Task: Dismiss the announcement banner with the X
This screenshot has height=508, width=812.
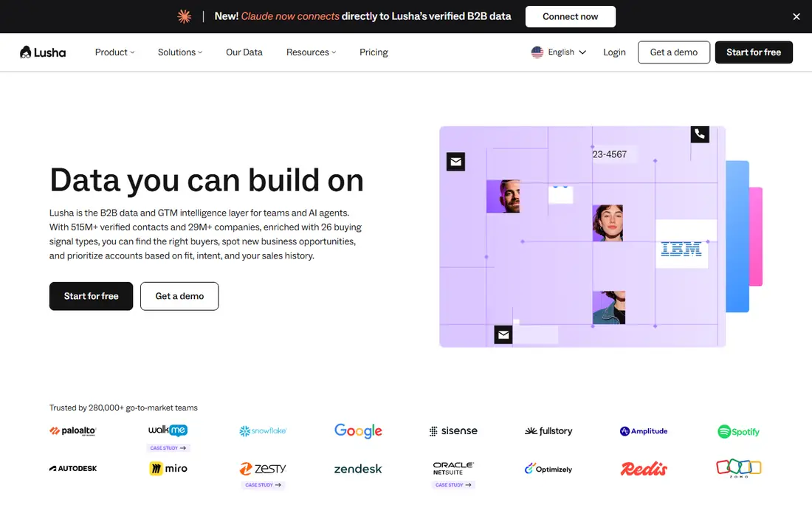Action: 796,16
